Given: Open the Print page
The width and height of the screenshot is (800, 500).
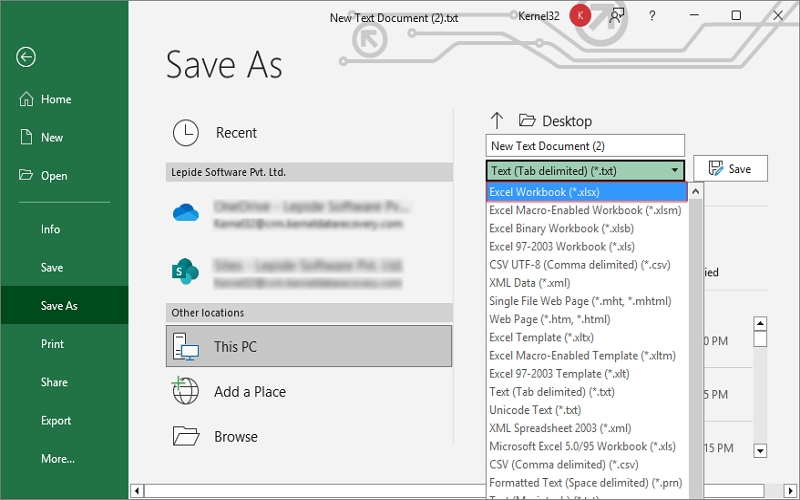Looking at the screenshot, I should pos(64,344).
